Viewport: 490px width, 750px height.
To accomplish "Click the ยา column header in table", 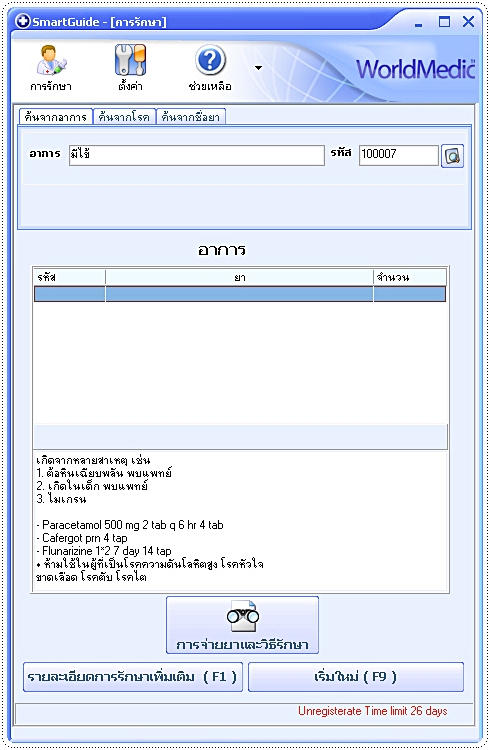I will [x=239, y=277].
